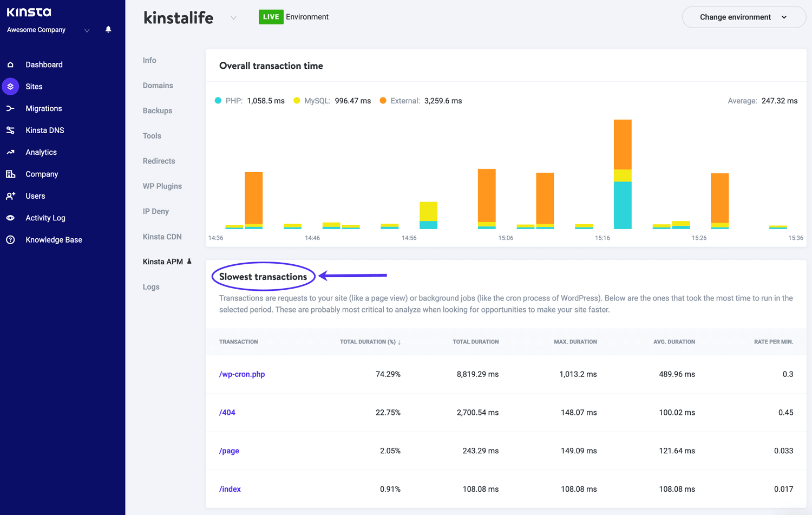Screen dimensions: 812x515
Task: Click the Kinsta DNS icon
Action: [10, 131]
